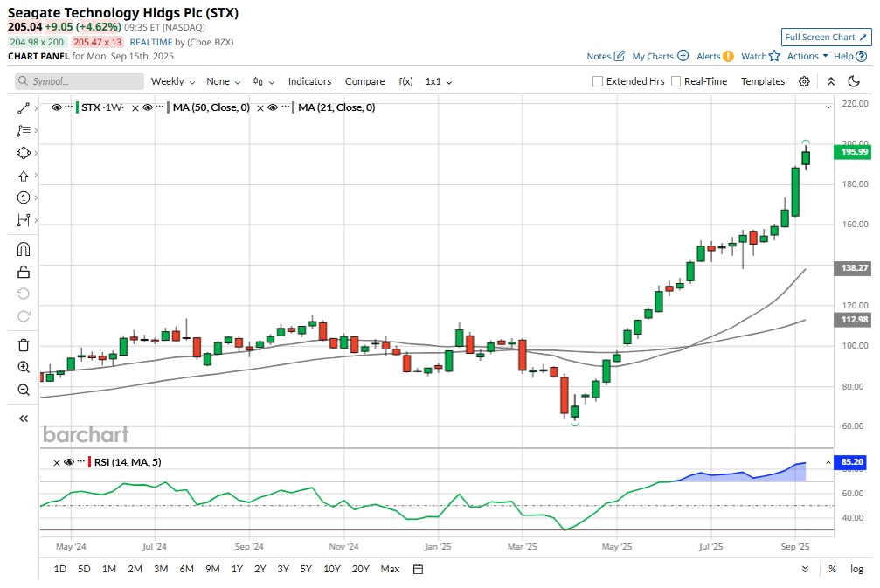Screen dimensions: 880x588
Task: Open chart Templates
Action: (x=763, y=81)
